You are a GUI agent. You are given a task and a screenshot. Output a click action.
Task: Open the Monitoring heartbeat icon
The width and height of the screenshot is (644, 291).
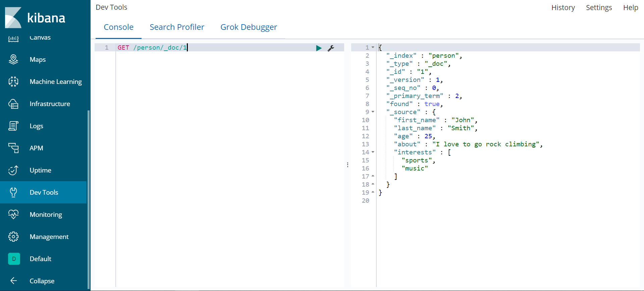pyautogui.click(x=13, y=214)
